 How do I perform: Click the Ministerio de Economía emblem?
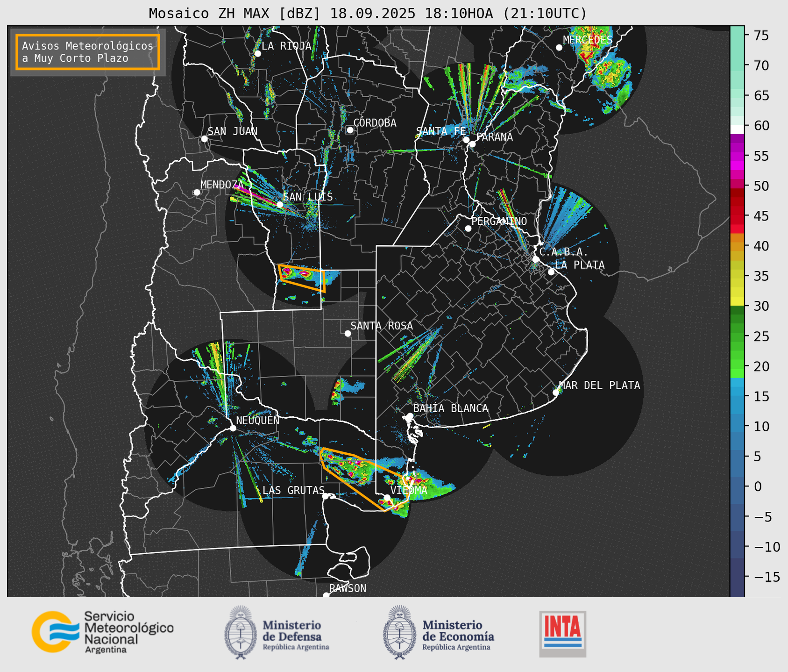[399, 632]
